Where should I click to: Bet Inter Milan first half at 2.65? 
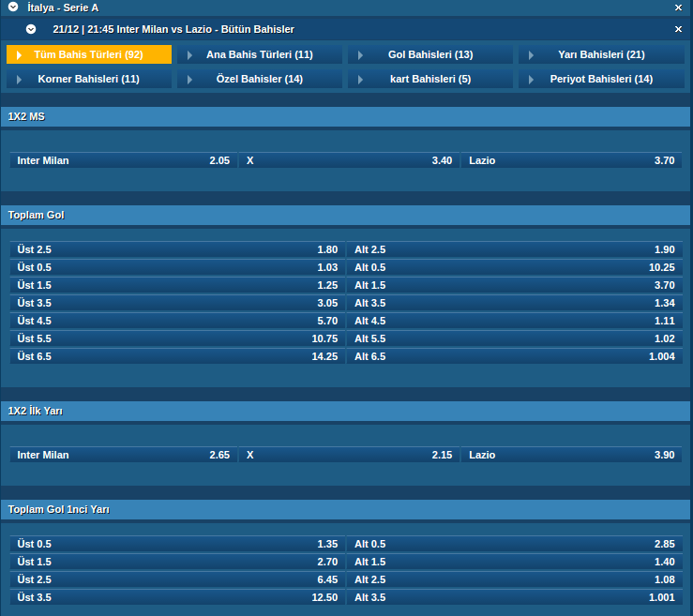click(124, 455)
